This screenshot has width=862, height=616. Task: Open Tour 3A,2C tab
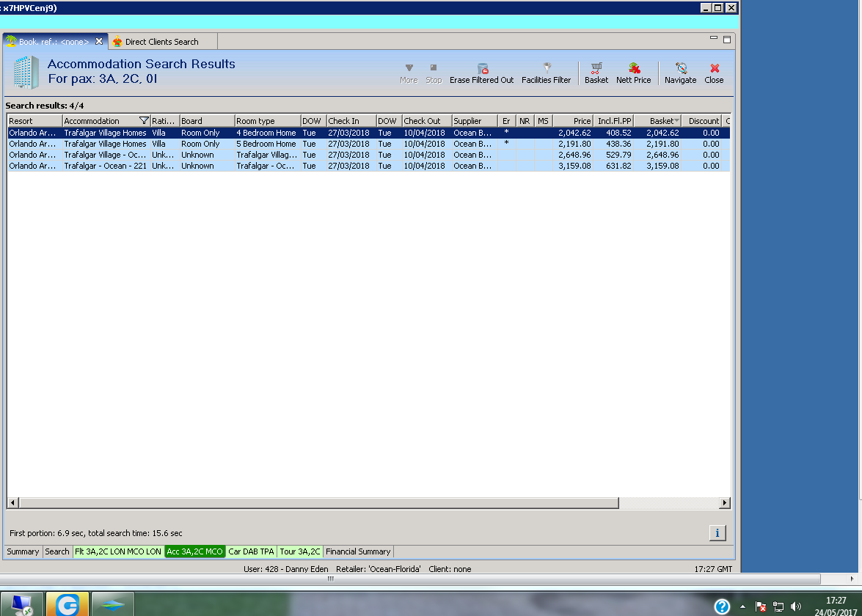click(299, 551)
